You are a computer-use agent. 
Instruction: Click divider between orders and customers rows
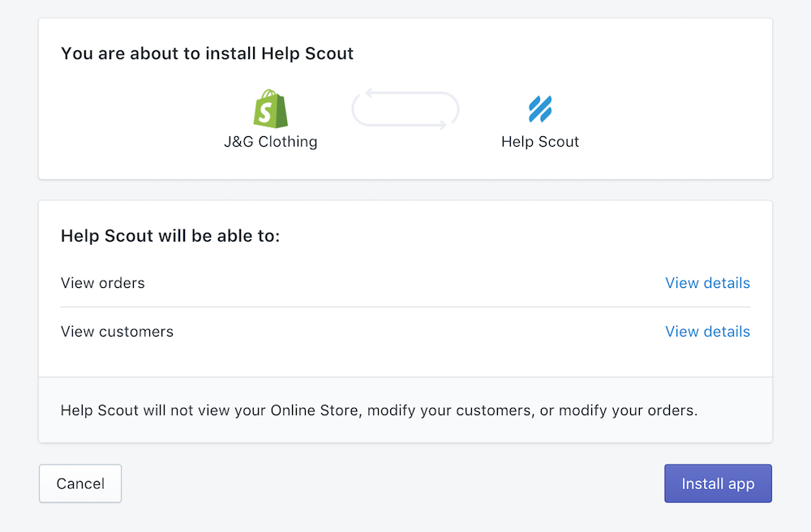[405, 307]
